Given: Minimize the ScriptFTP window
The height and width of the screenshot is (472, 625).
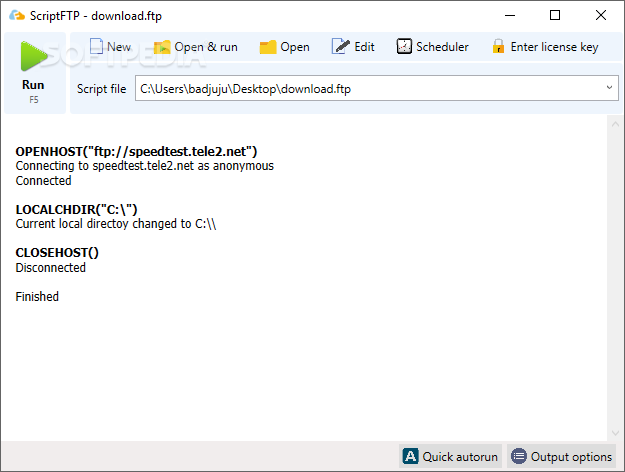Looking at the screenshot, I should coord(510,16).
